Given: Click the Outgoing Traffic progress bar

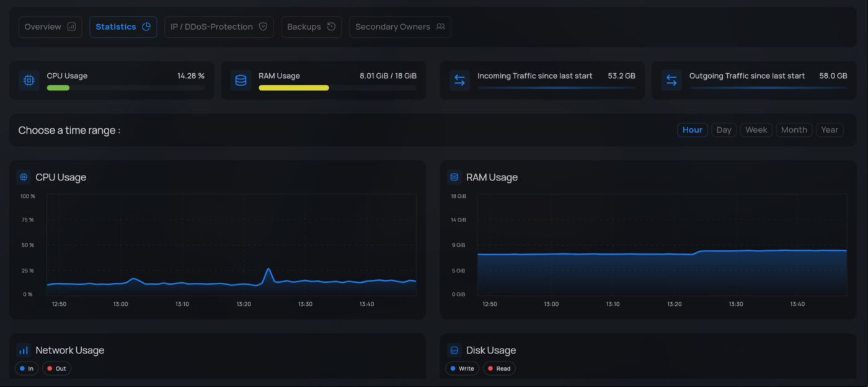Looking at the screenshot, I should click(x=768, y=87).
